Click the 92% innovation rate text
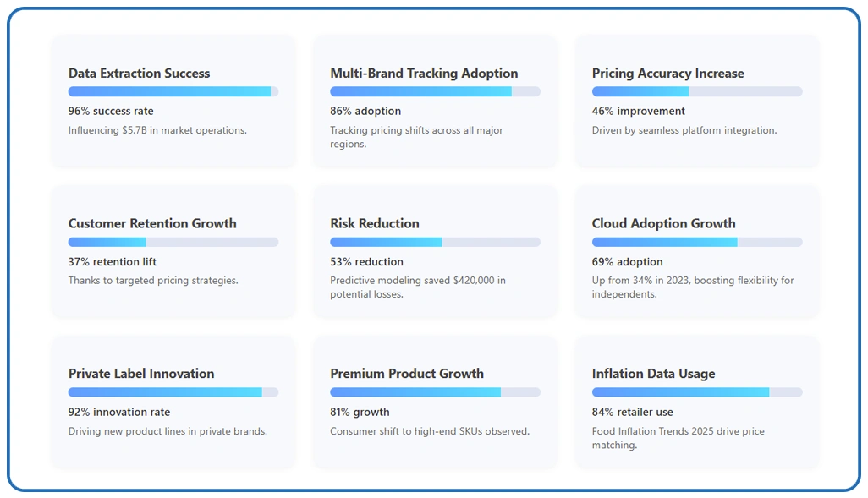868x498 pixels. click(118, 413)
